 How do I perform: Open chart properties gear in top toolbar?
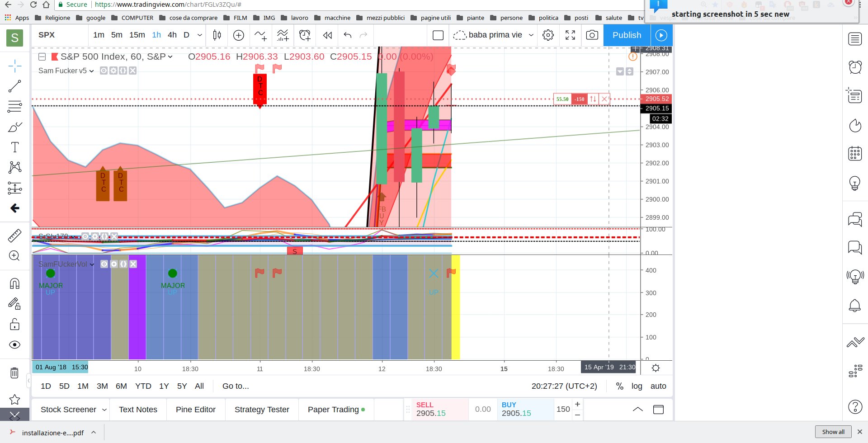pyautogui.click(x=548, y=35)
